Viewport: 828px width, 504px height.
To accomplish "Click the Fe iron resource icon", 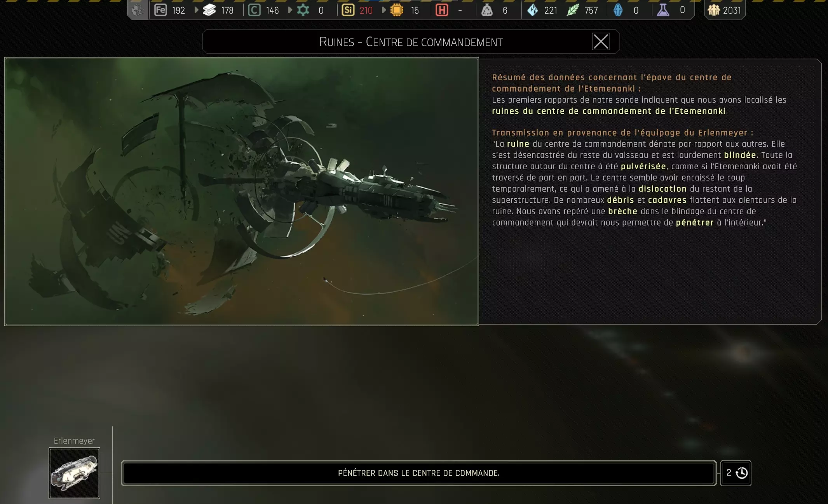I will (160, 10).
